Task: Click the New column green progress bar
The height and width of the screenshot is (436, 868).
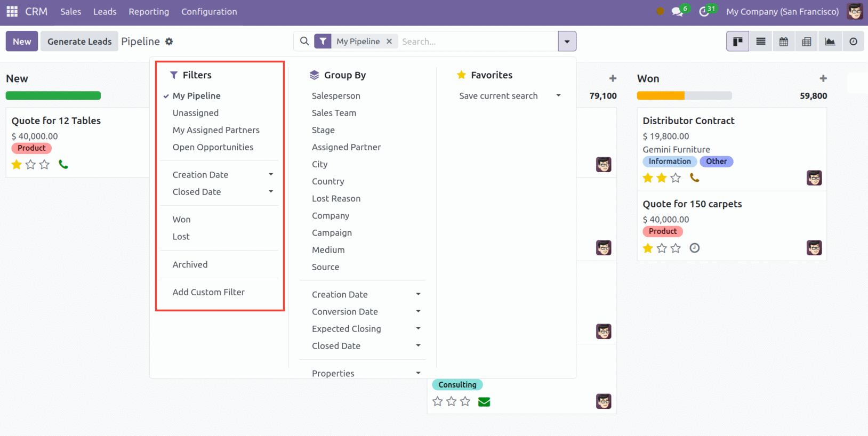Action: coord(53,95)
